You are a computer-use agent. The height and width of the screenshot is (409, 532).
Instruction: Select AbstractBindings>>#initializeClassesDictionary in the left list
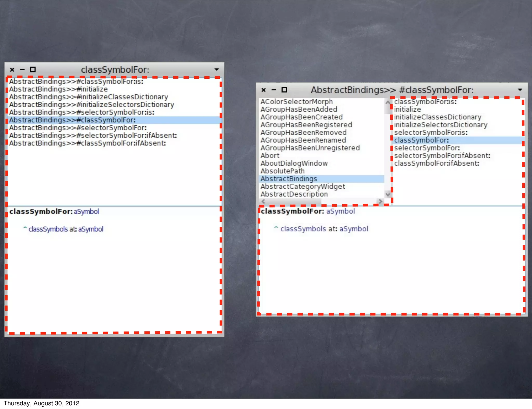coord(89,97)
